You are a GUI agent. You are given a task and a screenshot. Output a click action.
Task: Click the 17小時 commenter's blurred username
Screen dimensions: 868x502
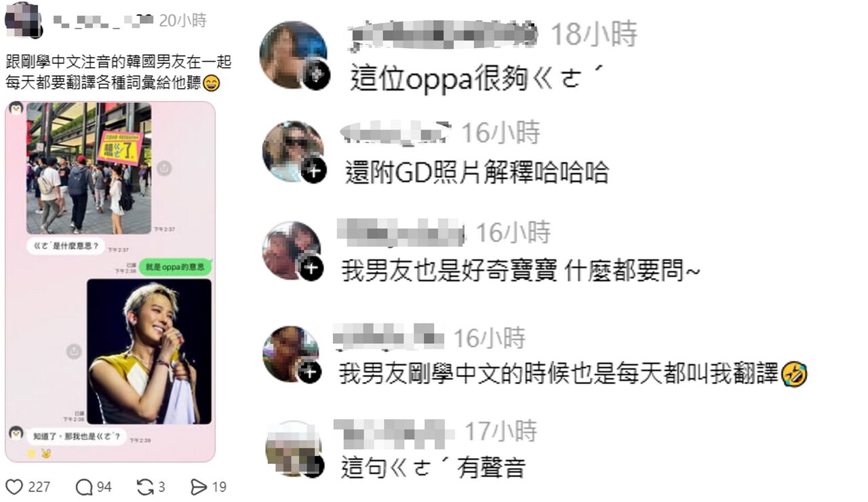[394, 430]
